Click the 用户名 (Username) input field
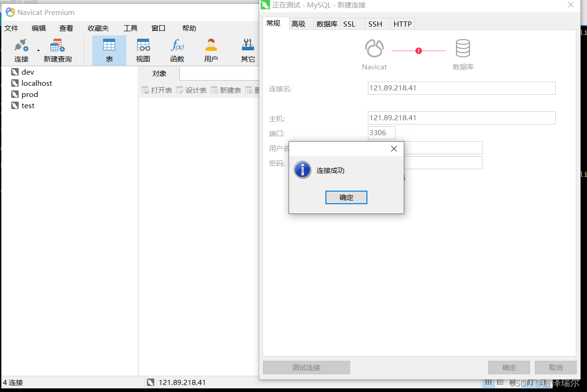The width and height of the screenshot is (587, 392). 443,148
